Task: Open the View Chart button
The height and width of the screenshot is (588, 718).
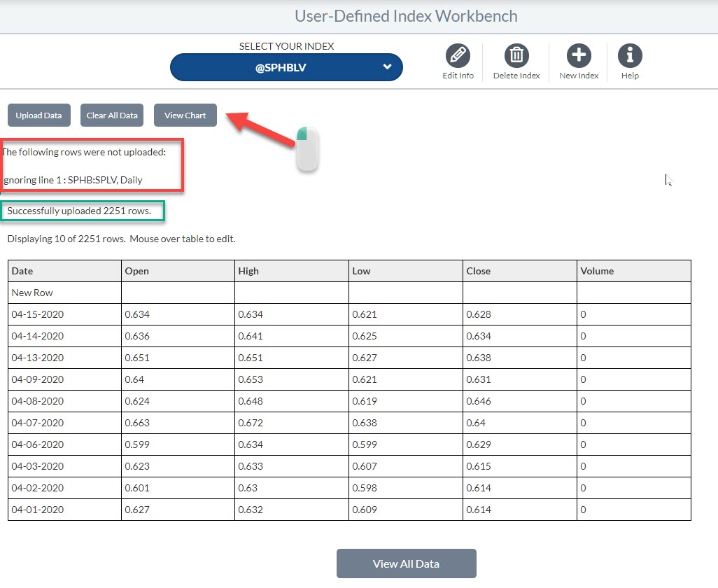Action: click(185, 115)
